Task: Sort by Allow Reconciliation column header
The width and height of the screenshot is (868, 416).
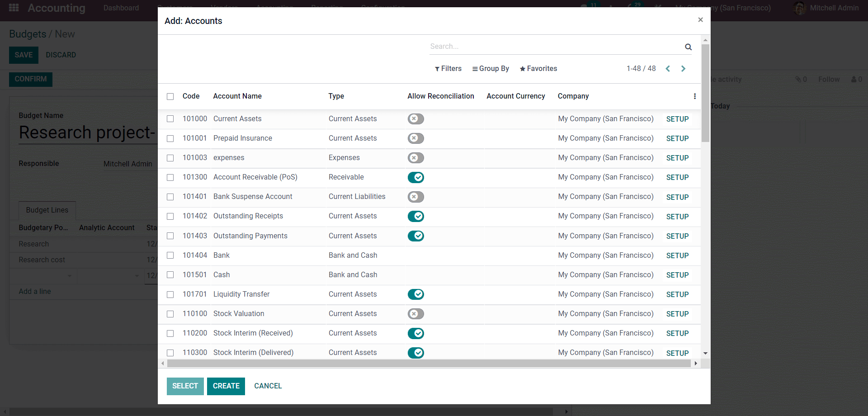Action: (x=440, y=96)
